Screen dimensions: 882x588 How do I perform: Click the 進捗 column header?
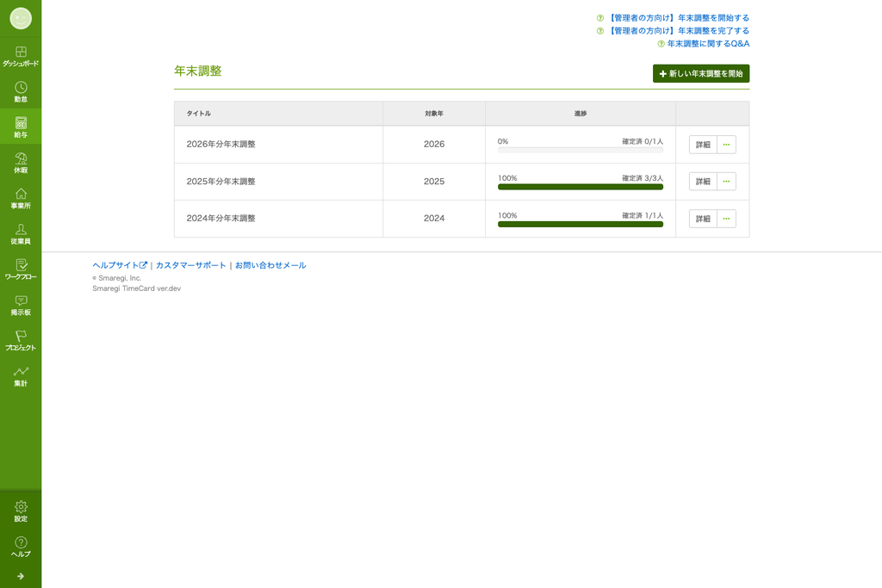[x=581, y=114]
